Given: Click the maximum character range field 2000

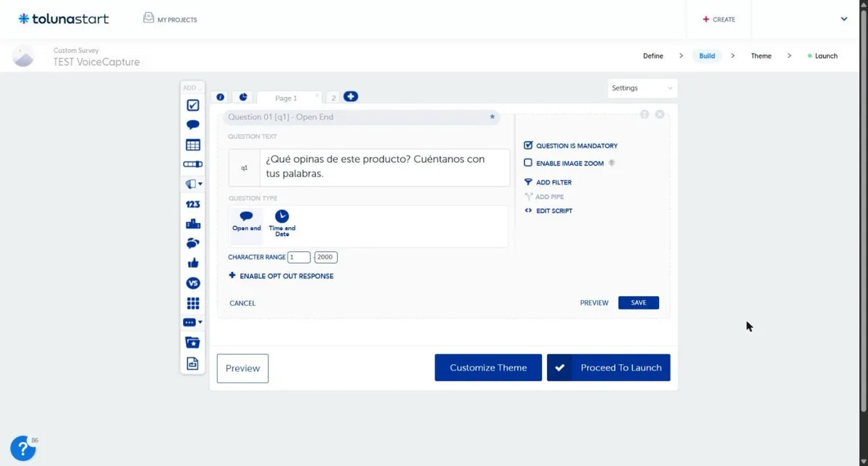Looking at the screenshot, I should point(325,257).
